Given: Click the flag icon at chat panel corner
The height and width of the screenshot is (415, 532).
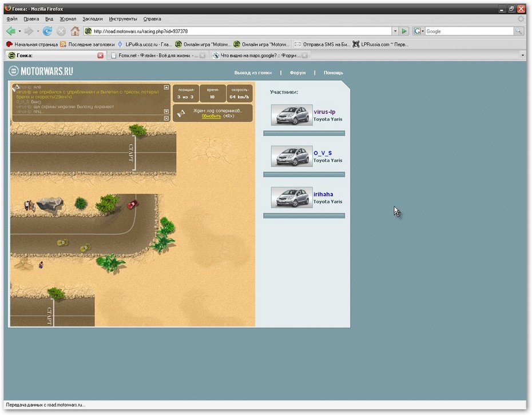Looking at the screenshot, I should click(x=15, y=88).
